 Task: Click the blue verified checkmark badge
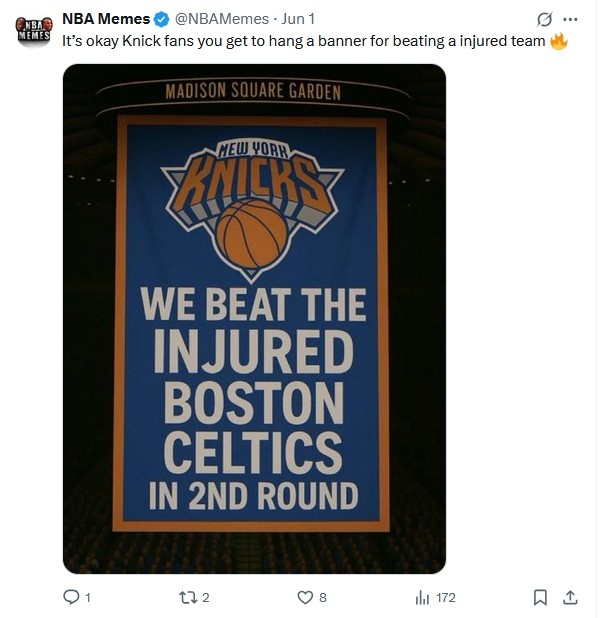161,19
